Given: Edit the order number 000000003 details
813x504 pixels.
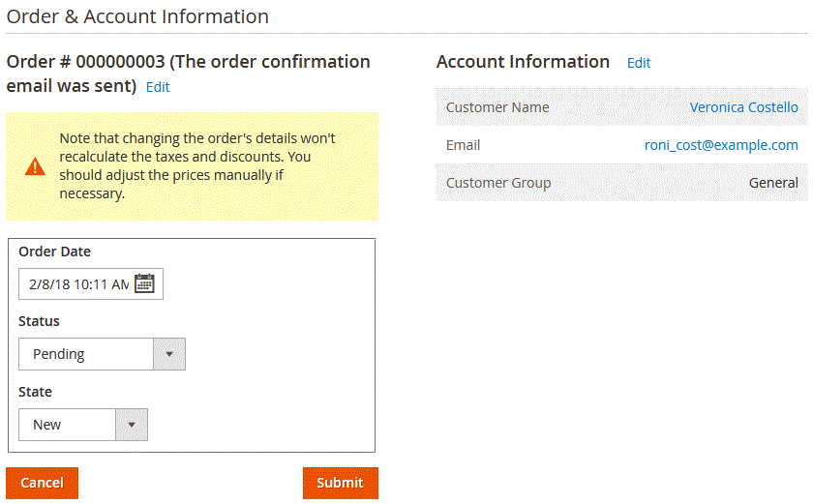Looking at the screenshot, I should 158,87.
